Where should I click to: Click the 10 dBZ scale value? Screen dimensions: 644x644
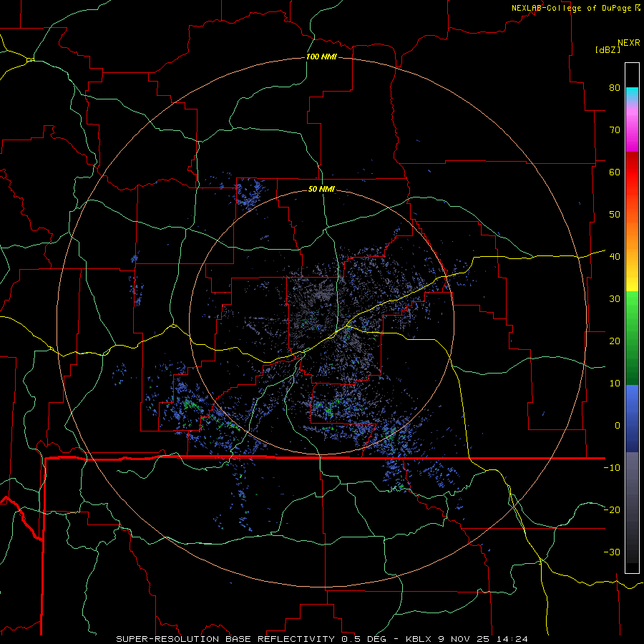click(x=615, y=384)
